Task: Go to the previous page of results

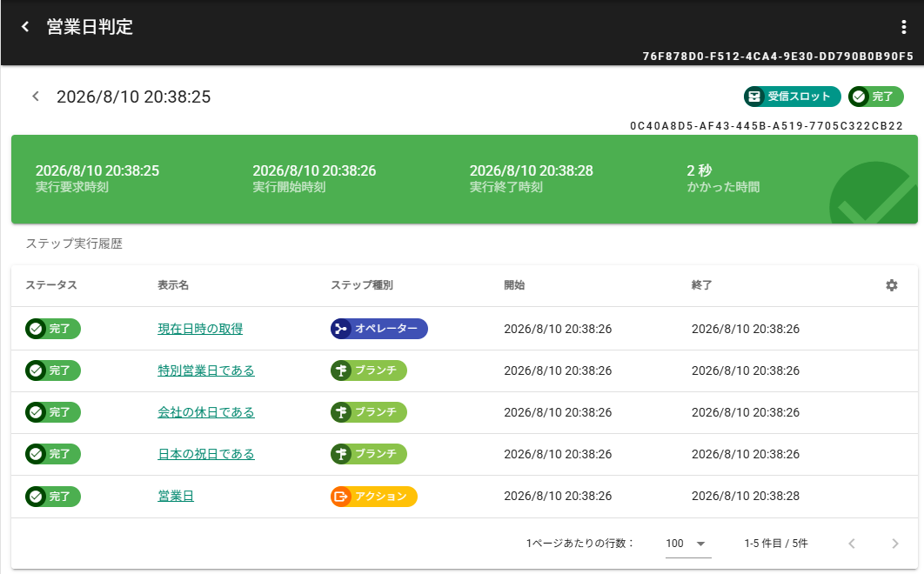Action: (x=852, y=544)
